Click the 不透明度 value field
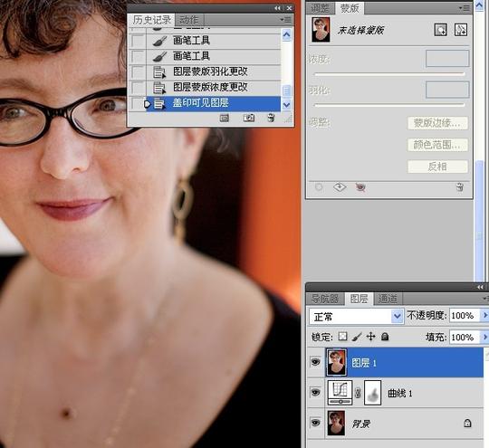Screen dimensions: 489x448 465,316
